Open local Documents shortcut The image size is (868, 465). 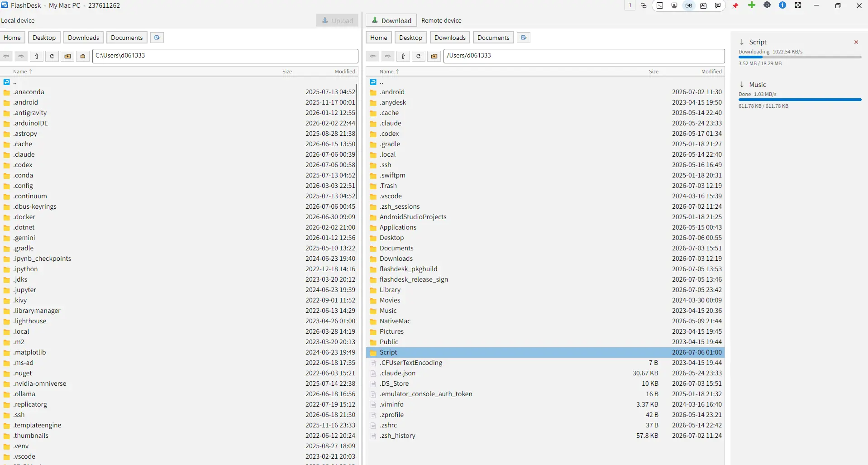click(x=127, y=38)
